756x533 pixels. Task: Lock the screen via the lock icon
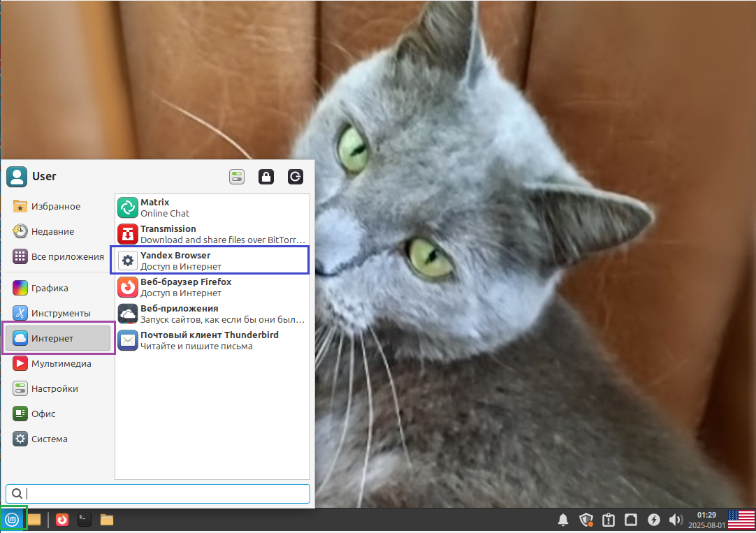click(x=266, y=177)
